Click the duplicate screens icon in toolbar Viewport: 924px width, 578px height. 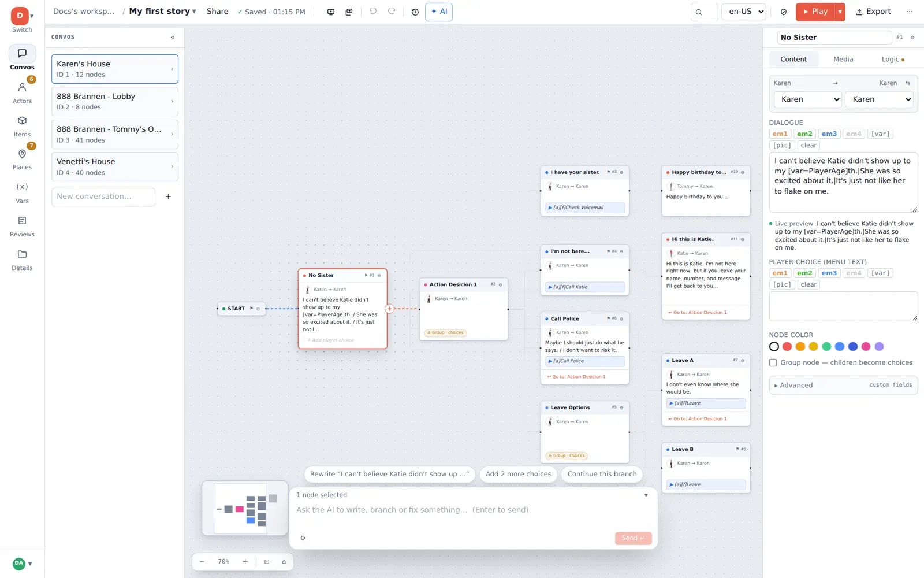coord(349,12)
